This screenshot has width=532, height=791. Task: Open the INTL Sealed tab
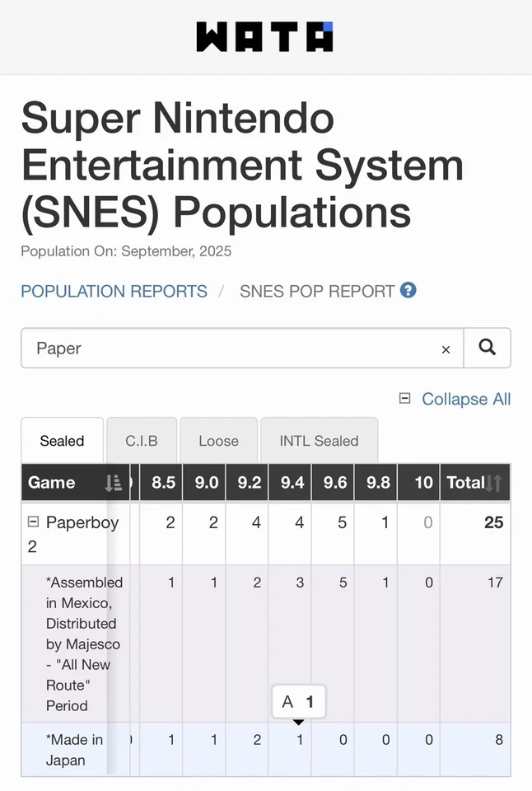pyautogui.click(x=319, y=441)
